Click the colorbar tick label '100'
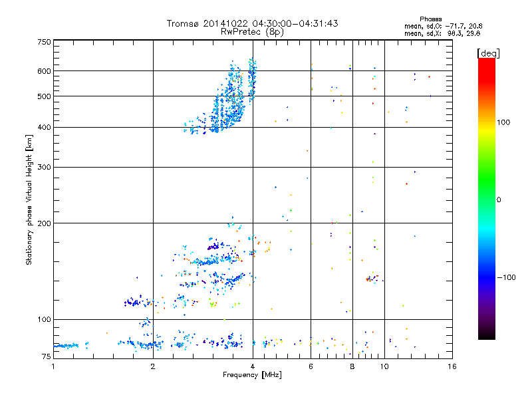 (503, 122)
